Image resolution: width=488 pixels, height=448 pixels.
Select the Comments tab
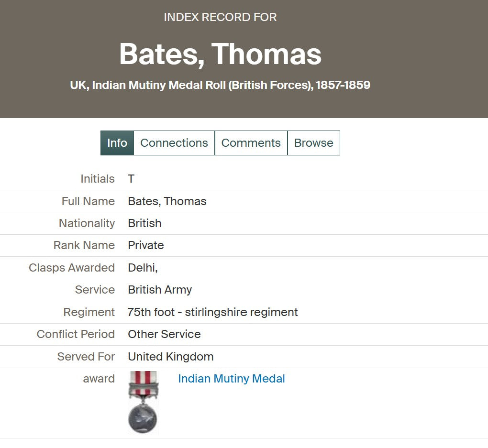tap(251, 143)
